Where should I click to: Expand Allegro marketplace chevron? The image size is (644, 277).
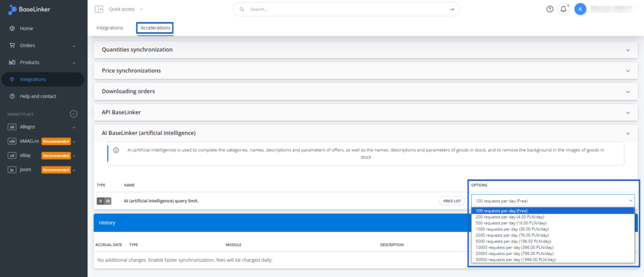point(74,128)
